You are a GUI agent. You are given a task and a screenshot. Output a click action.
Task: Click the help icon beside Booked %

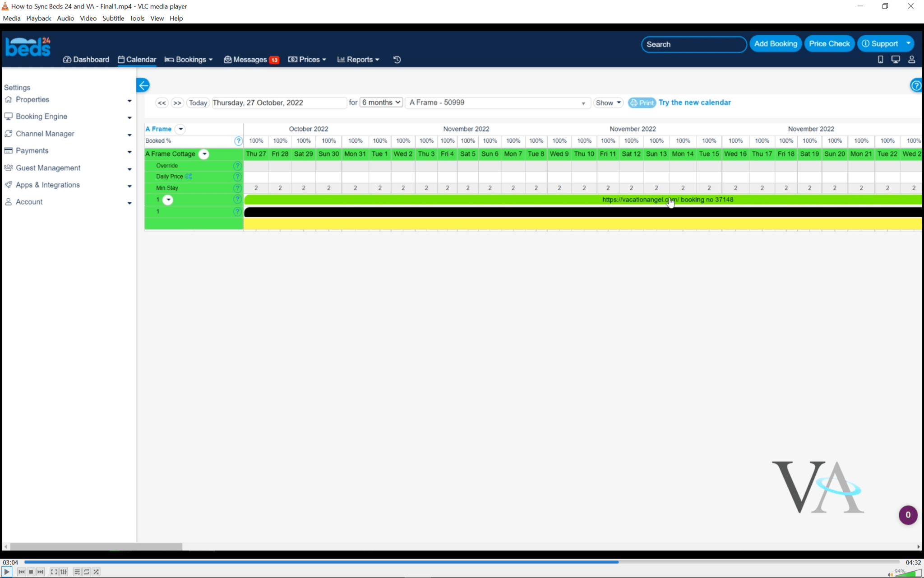point(238,141)
